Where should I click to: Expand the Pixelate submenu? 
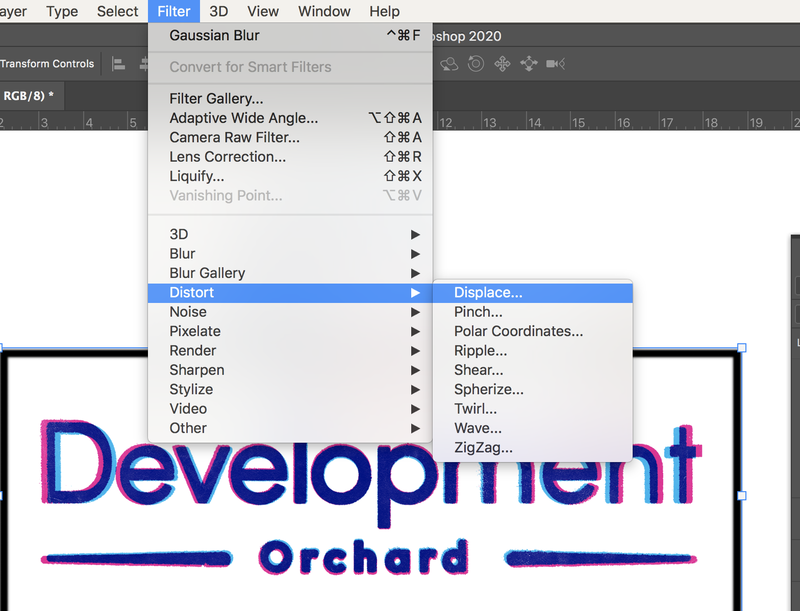(290, 331)
